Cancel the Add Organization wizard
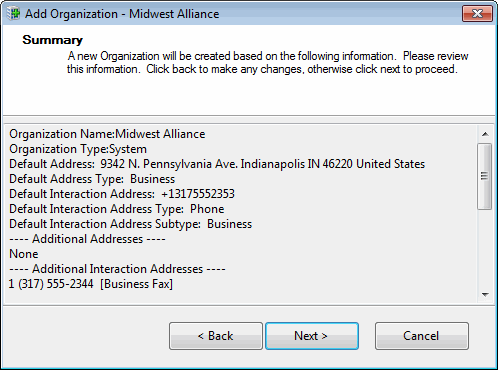 tap(422, 336)
